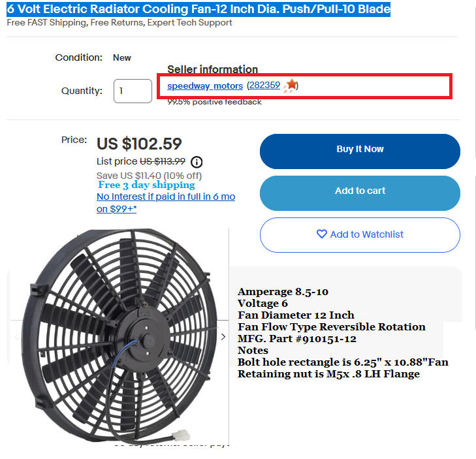The width and height of the screenshot is (476, 459).
Task: Open the 282359 feedback score link
Action: (x=264, y=86)
